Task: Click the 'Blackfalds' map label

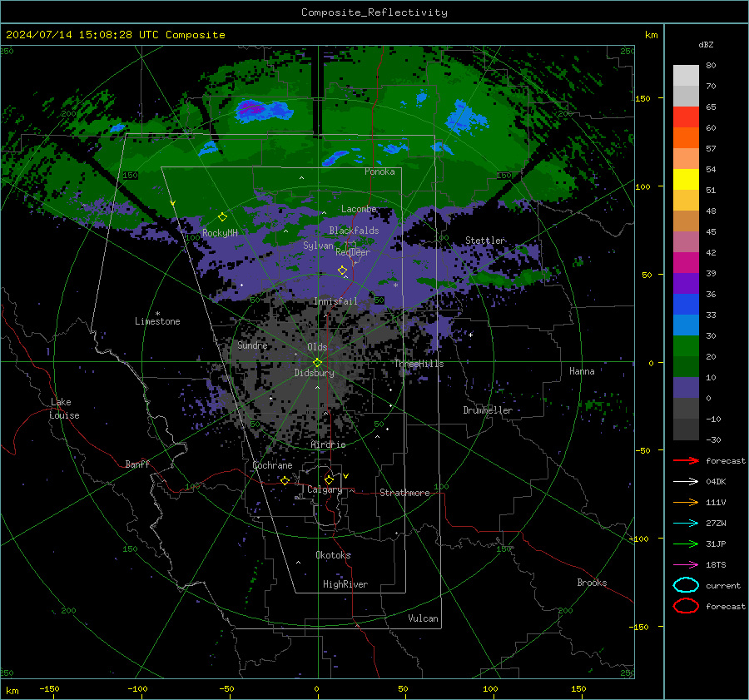Action: click(354, 231)
